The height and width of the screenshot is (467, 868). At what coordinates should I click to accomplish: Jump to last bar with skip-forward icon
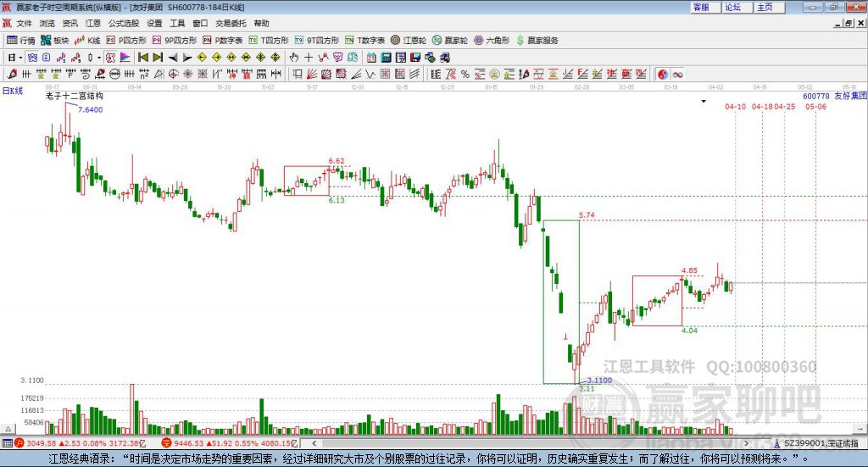[158, 58]
